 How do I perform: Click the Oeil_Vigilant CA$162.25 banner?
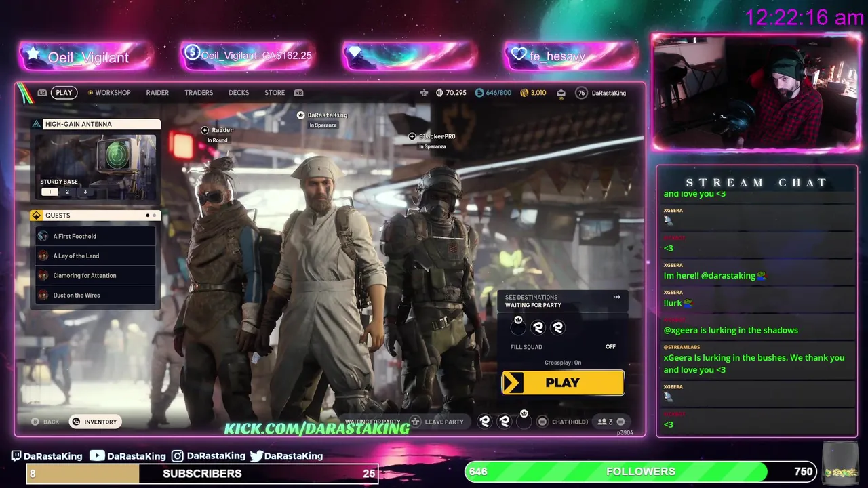248,56
